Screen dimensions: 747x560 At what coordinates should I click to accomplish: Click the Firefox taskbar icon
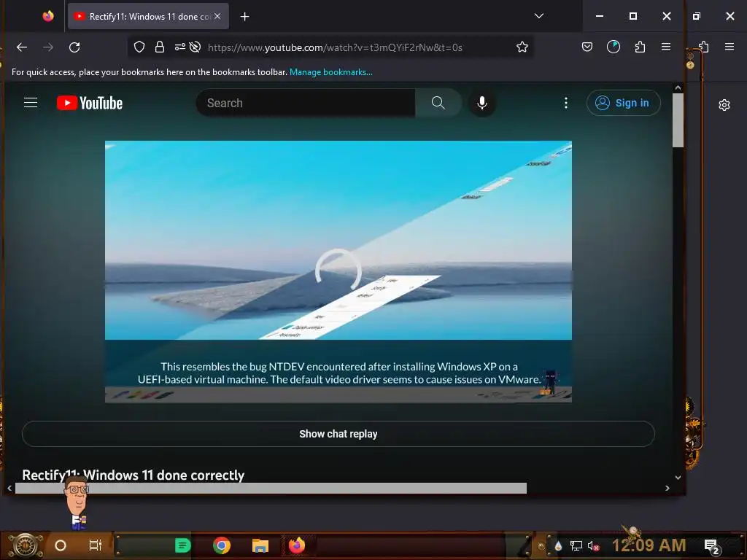pyautogui.click(x=297, y=545)
